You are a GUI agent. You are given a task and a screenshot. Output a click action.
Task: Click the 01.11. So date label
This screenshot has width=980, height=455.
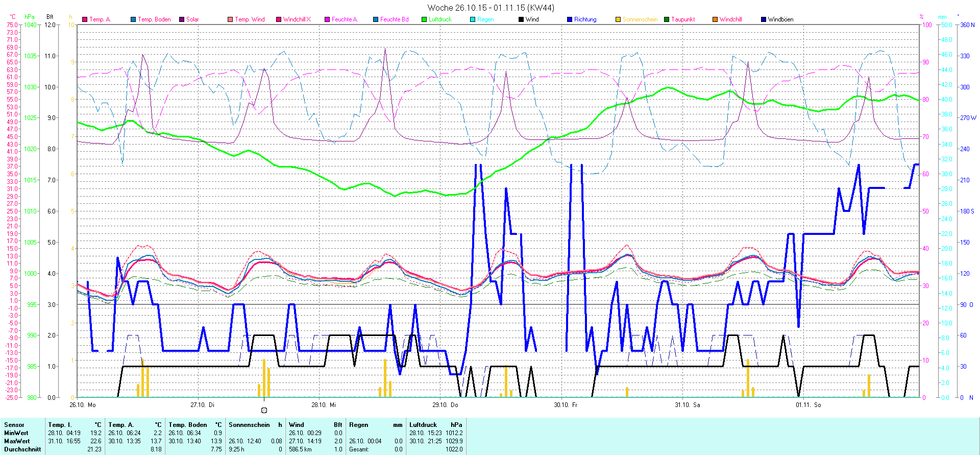[x=808, y=405]
